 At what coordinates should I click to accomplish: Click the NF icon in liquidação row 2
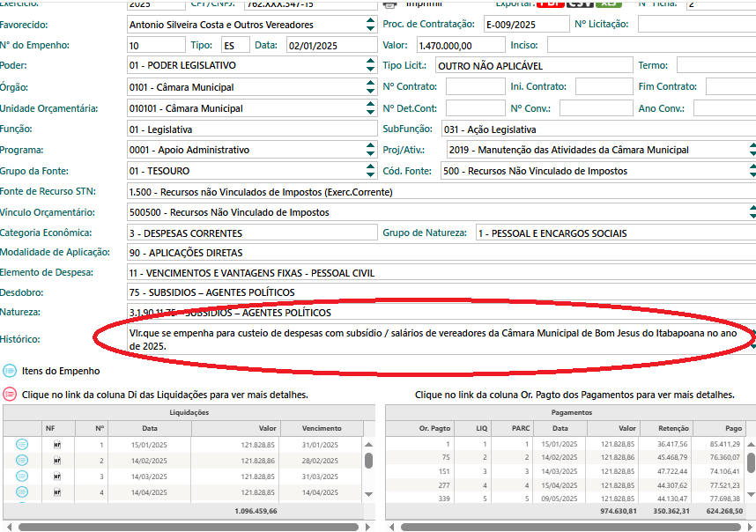coord(57,461)
